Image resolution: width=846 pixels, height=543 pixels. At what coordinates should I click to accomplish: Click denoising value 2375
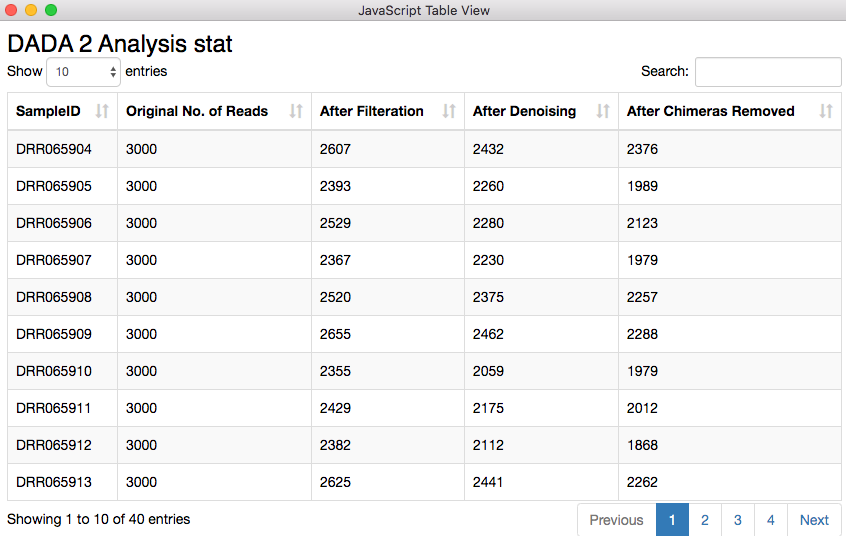pos(488,297)
